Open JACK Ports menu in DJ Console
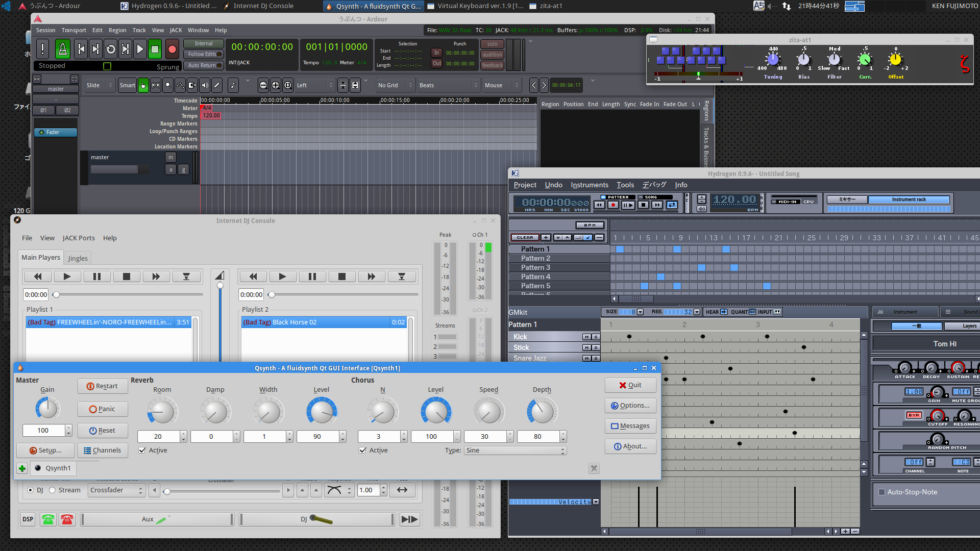This screenshot has height=551, width=980. point(79,238)
